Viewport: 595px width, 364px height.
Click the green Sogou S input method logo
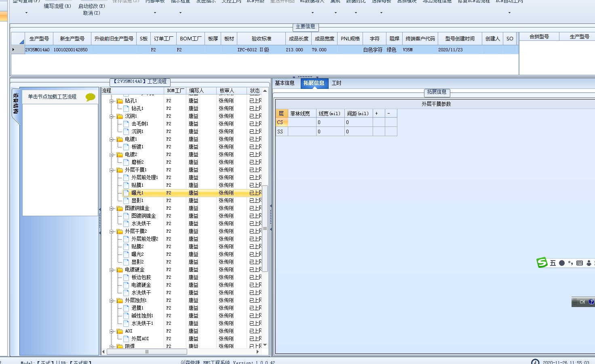(x=542, y=263)
